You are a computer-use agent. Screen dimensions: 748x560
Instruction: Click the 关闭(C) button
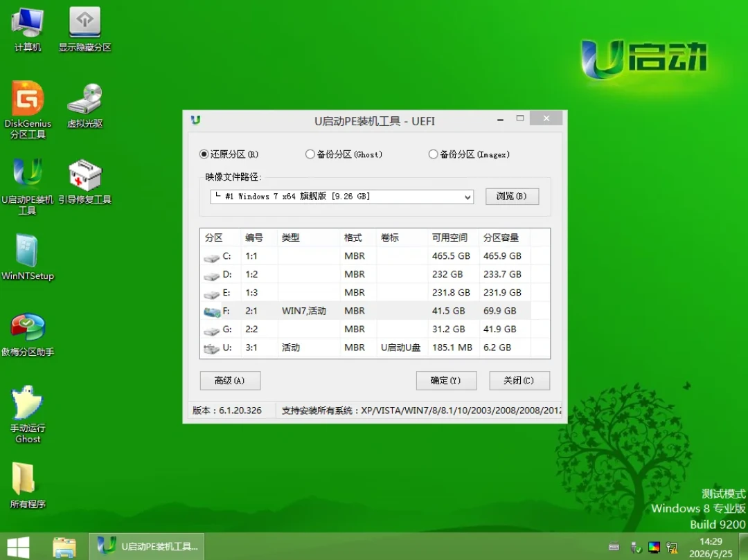(519, 380)
